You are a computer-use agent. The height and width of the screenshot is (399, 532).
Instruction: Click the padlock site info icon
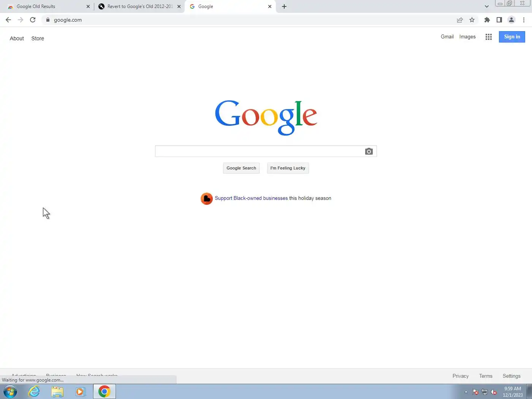tap(48, 20)
